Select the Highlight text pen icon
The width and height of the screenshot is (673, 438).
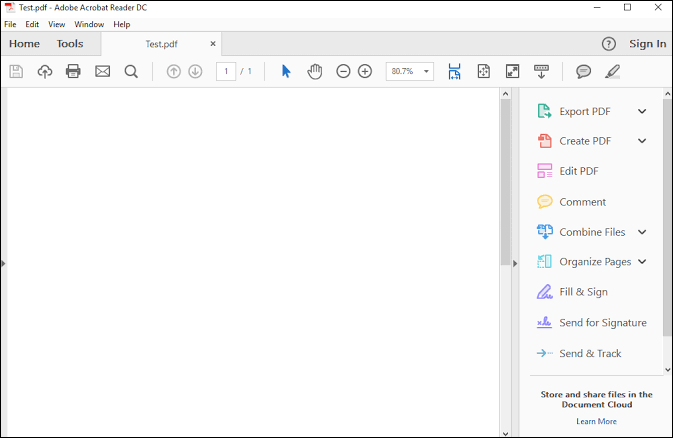click(612, 71)
